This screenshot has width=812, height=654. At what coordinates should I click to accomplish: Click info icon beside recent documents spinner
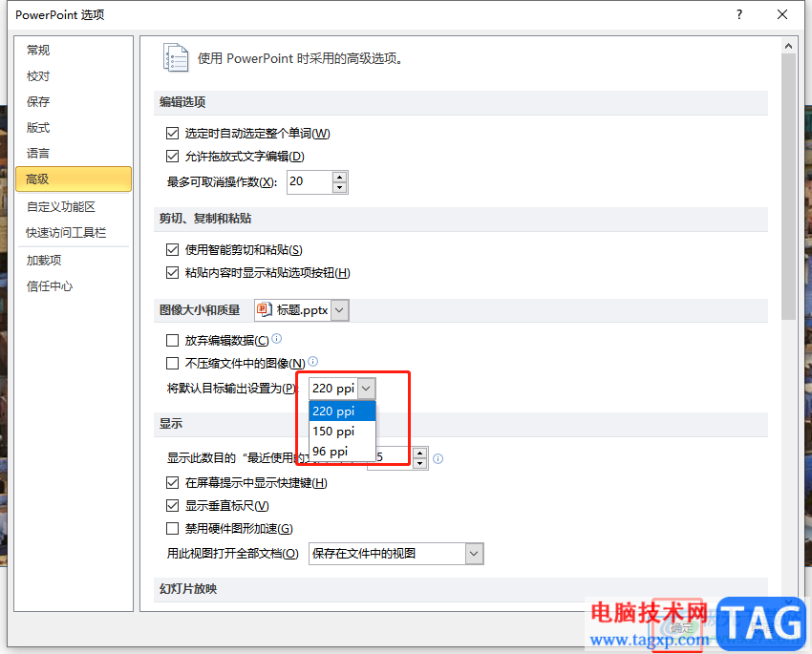click(438, 458)
